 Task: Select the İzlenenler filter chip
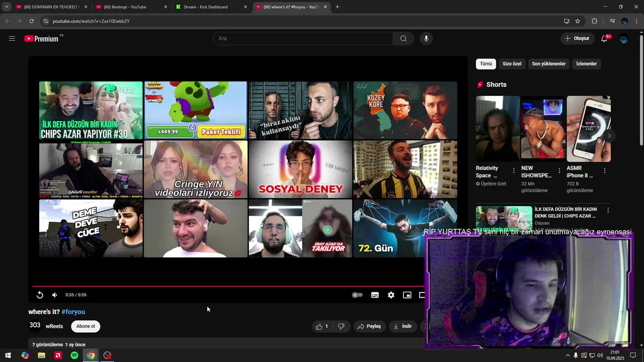587,64
